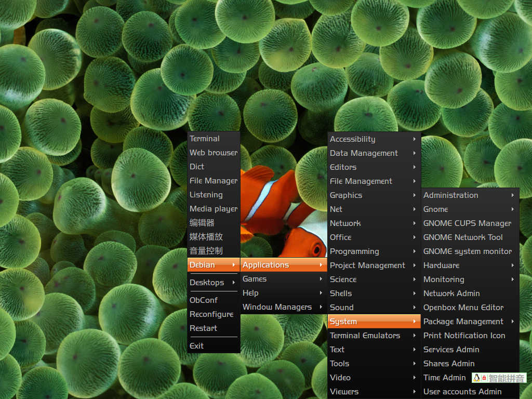The height and width of the screenshot is (399, 532).
Task: Expand the Shells category
Action: (374, 294)
